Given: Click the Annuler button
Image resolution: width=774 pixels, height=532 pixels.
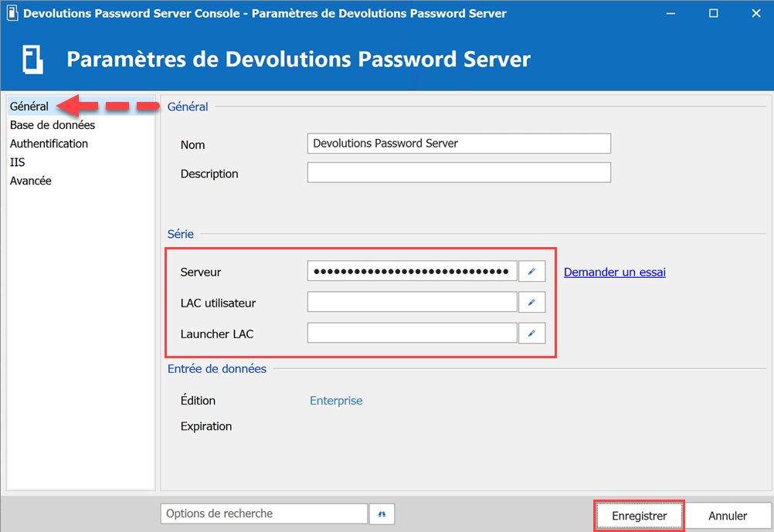Looking at the screenshot, I should tap(728, 515).
